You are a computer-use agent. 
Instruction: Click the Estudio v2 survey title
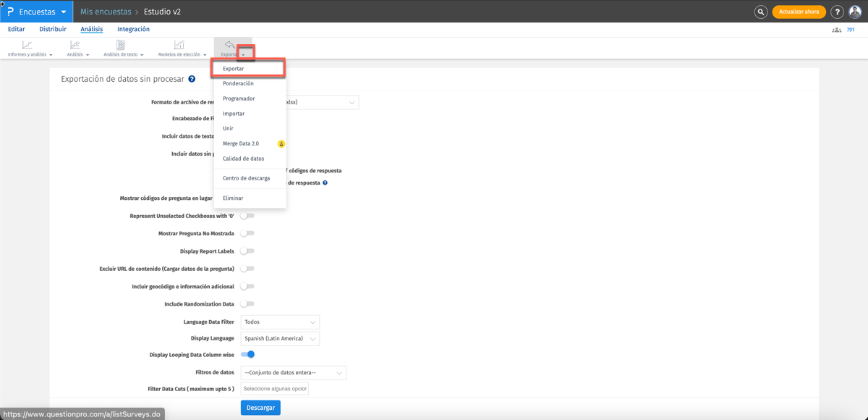pos(162,12)
